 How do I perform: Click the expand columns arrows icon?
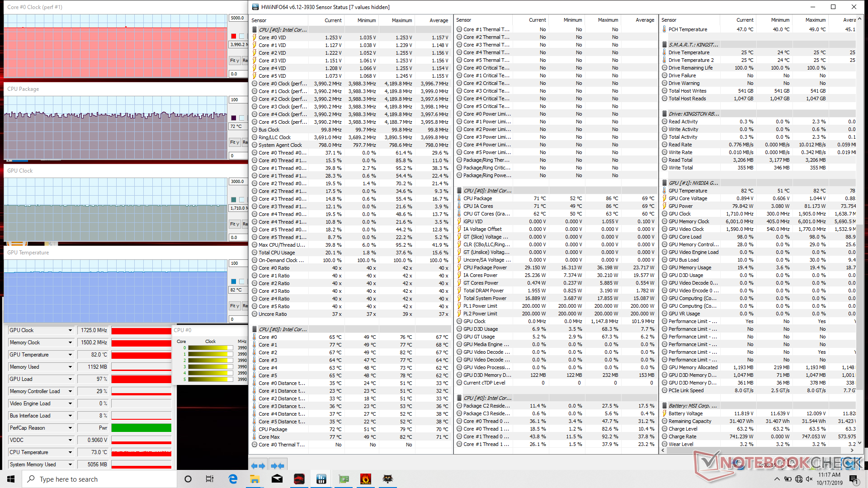[x=258, y=465]
